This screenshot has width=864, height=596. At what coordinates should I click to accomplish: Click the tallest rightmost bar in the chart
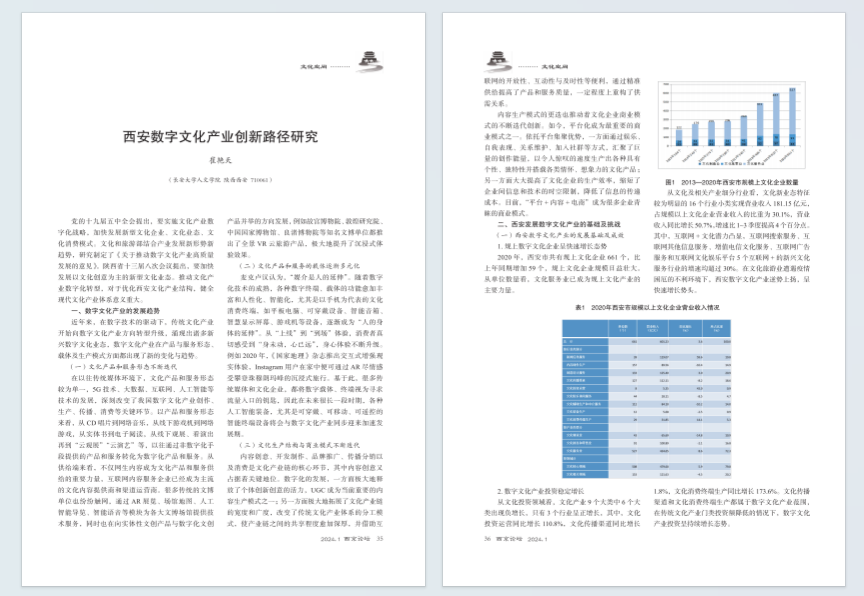click(792, 119)
